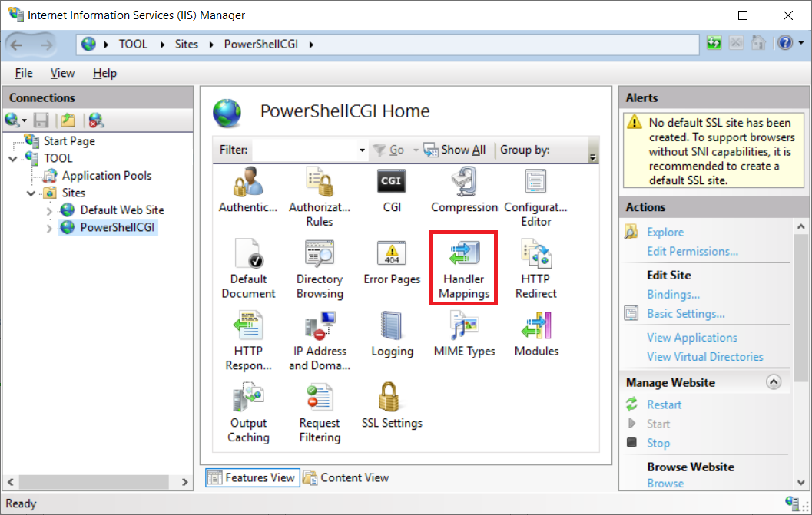The height and width of the screenshot is (515, 812).
Task: Click the Help question mark icon
Action: (x=785, y=43)
